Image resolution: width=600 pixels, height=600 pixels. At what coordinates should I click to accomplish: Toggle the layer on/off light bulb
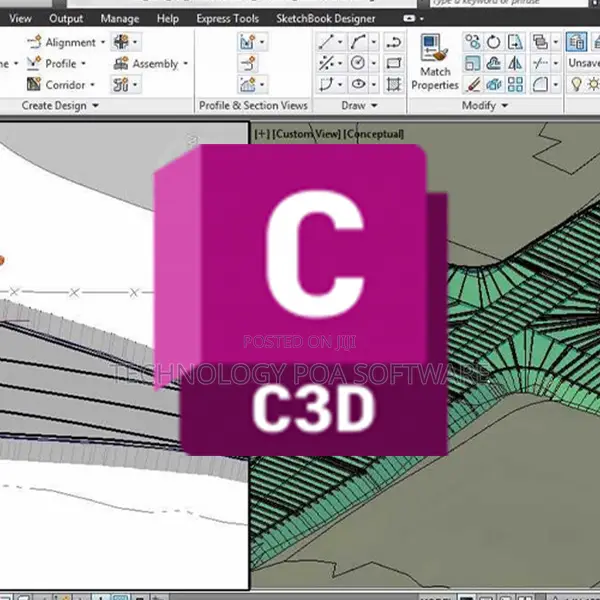[576, 84]
